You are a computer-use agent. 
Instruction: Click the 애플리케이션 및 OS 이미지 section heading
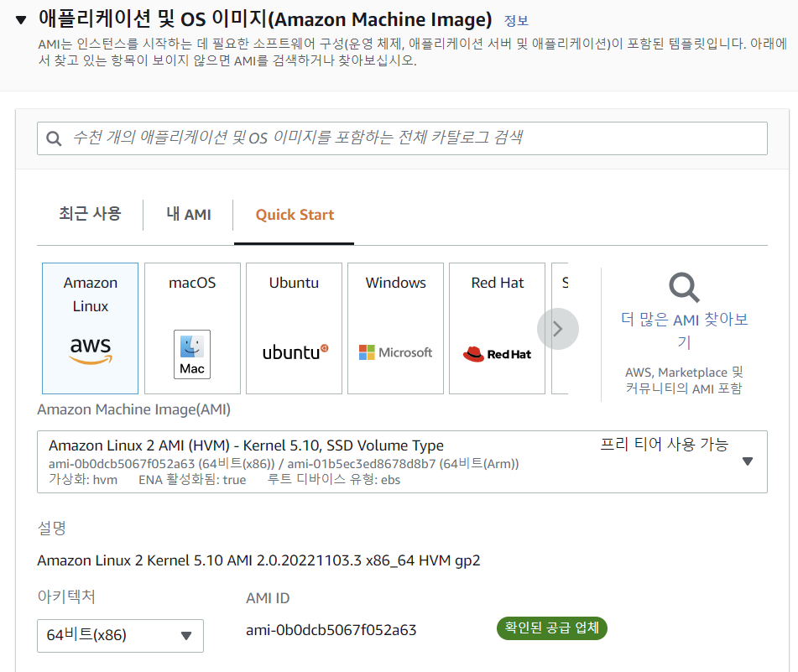[x=264, y=19]
